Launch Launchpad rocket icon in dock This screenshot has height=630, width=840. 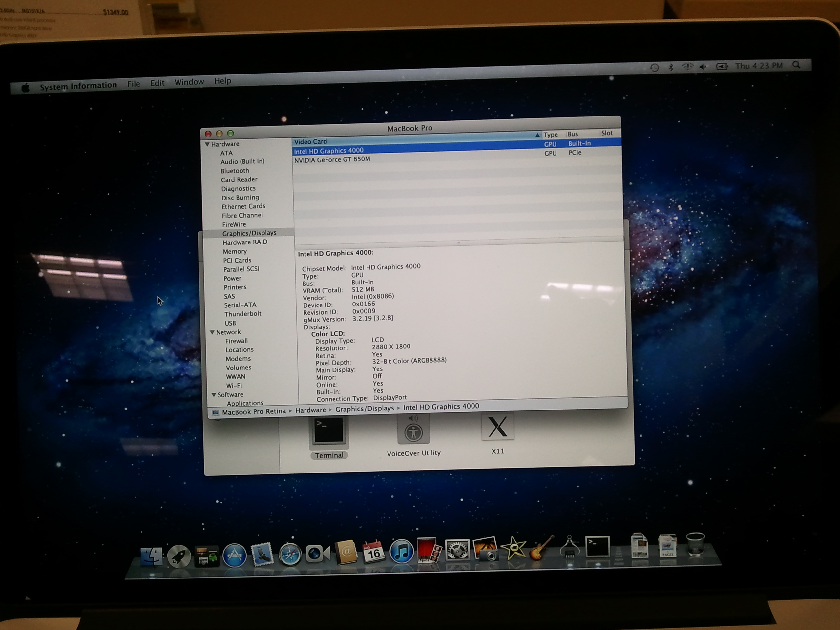(x=179, y=556)
